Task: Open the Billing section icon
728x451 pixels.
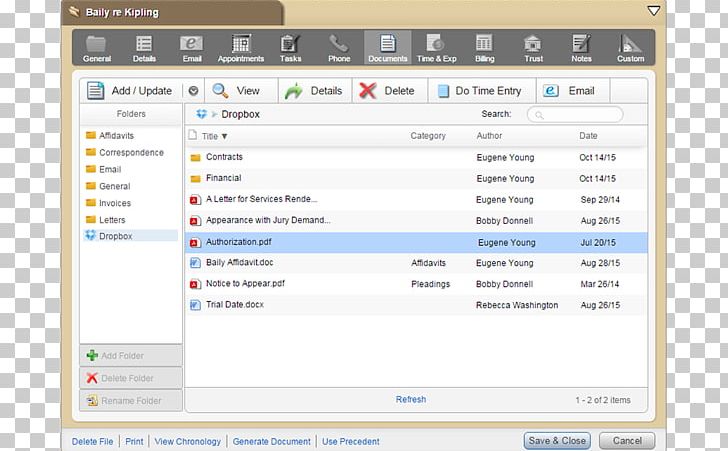Action: (484, 43)
